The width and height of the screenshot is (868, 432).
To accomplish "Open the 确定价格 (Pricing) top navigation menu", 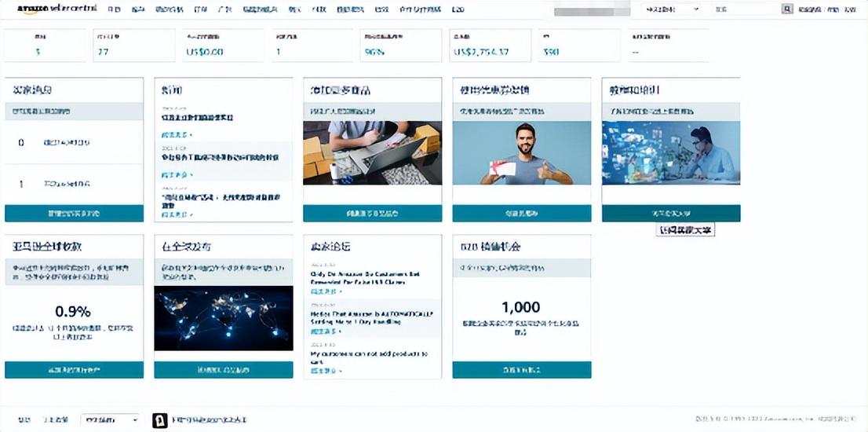I will (x=170, y=9).
